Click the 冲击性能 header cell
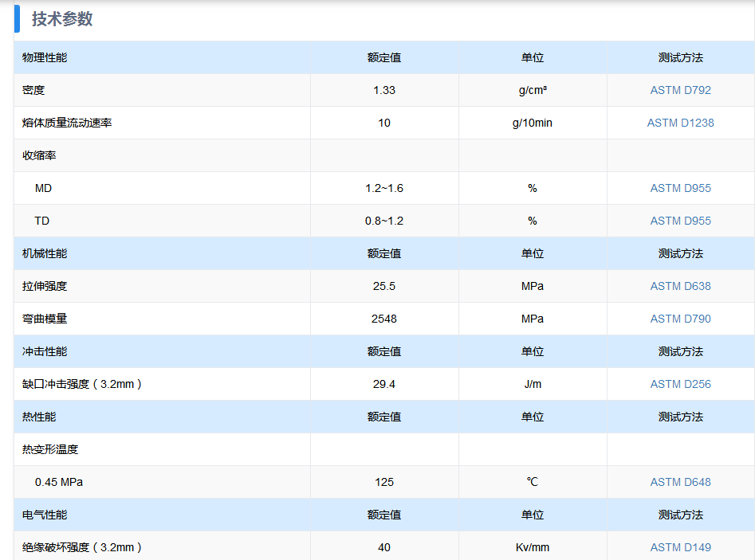The height and width of the screenshot is (560, 755). point(45,351)
